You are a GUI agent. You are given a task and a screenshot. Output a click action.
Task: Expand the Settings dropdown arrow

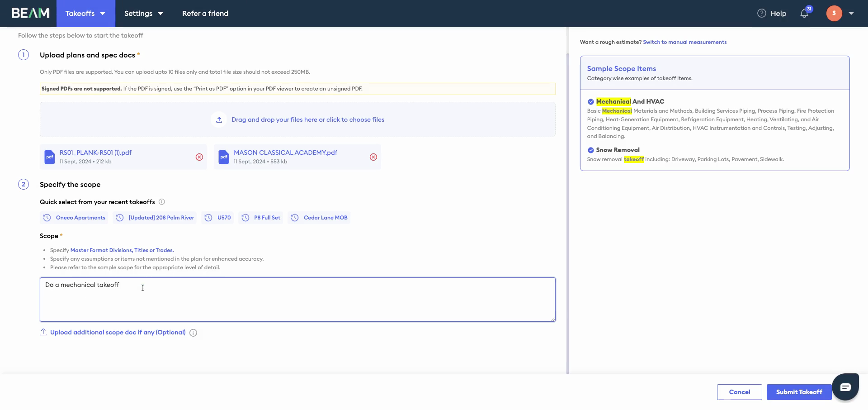pyautogui.click(x=160, y=14)
